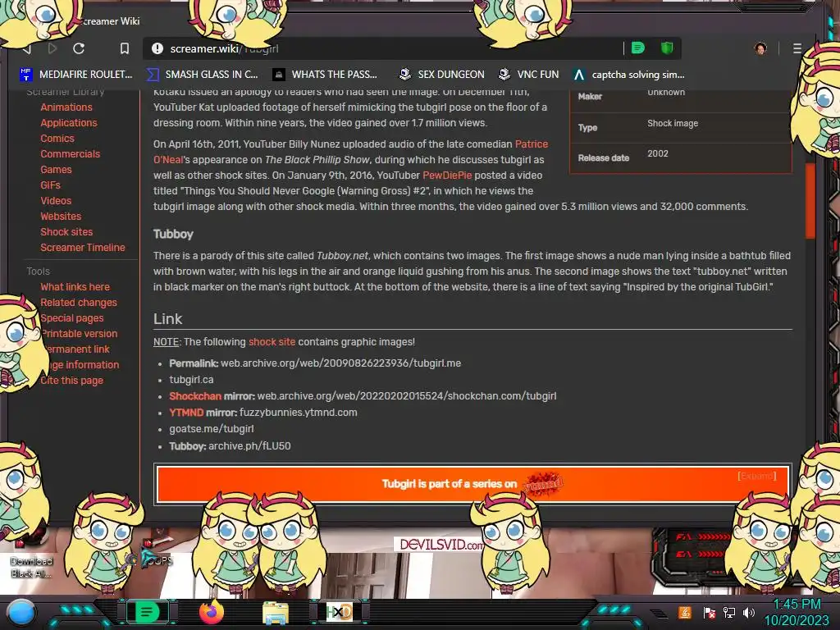Click the site security info icon in address bar
This screenshot has width=840, height=630.
157,48
